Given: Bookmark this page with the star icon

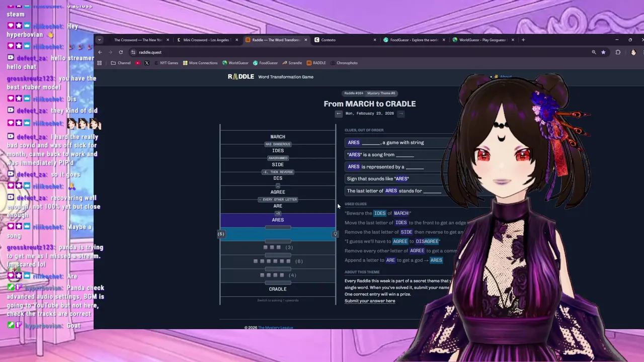Looking at the screenshot, I should (603, 52).
